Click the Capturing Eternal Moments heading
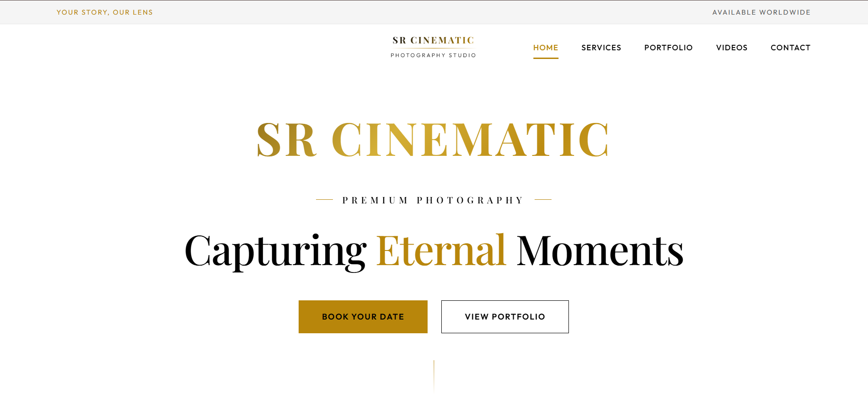Screen dimensions: 868x416 click(x=434, y=250)
